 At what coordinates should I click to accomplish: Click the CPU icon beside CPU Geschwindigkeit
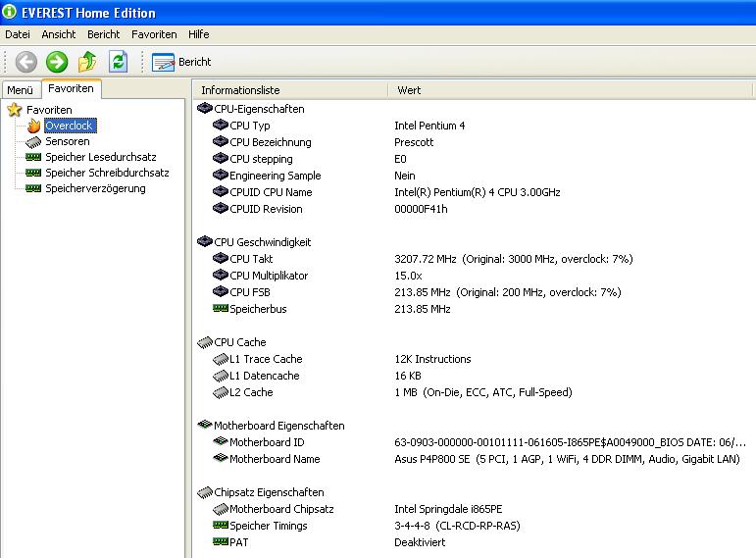[205, 241]
